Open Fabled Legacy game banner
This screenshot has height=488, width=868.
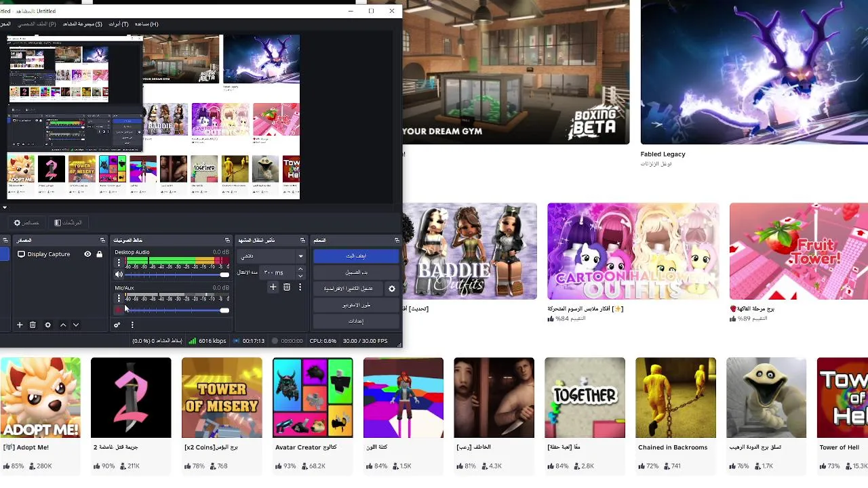754,72
